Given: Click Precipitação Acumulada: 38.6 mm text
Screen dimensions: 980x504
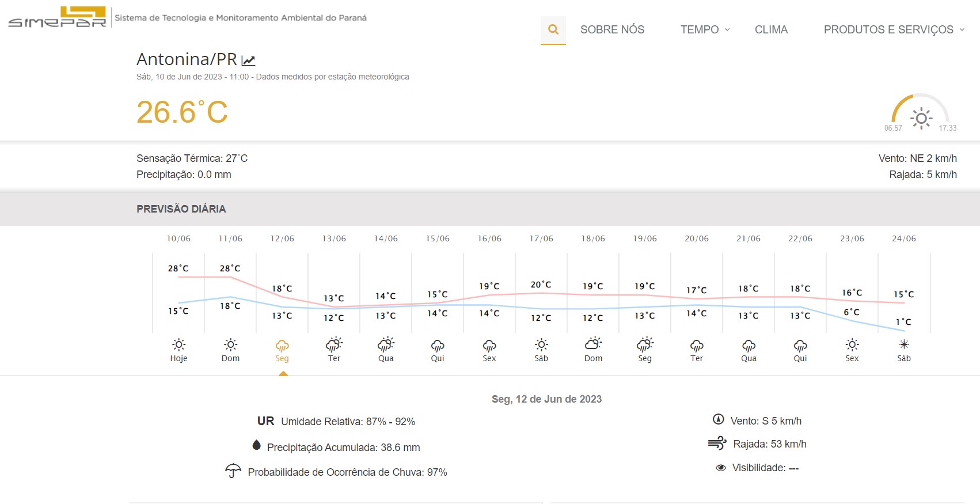Looking at the screenshot, I should 343,448.
